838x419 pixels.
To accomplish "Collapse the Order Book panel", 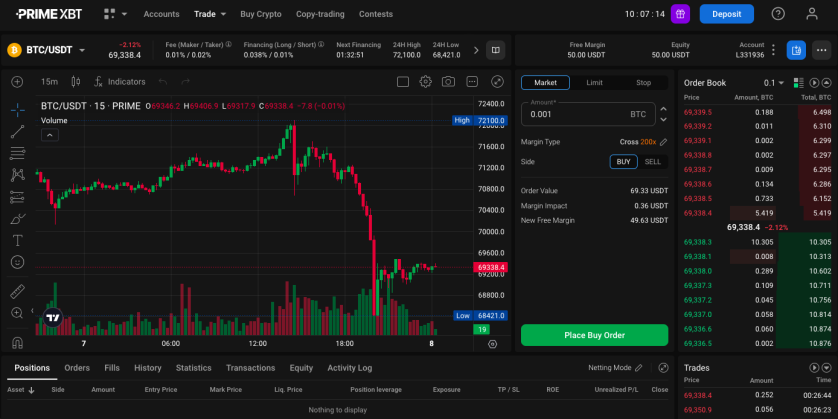I will click(x=826, y=83).
